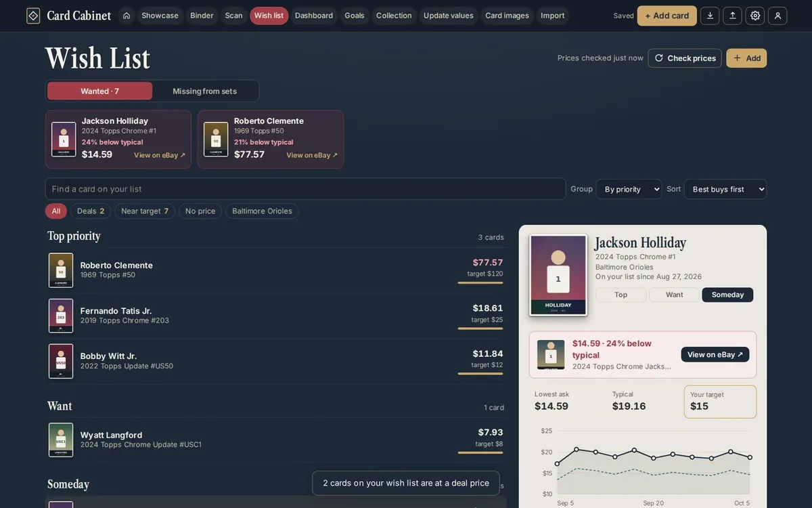Click the download icon in the header
Viewport: 812px width, 508px height.
[710, 16]
